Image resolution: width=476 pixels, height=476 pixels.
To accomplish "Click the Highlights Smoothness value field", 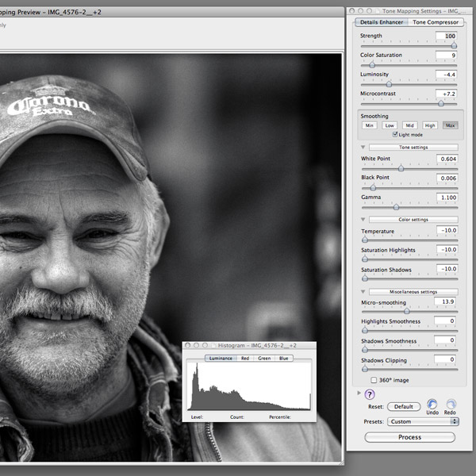I will point(445,321).
